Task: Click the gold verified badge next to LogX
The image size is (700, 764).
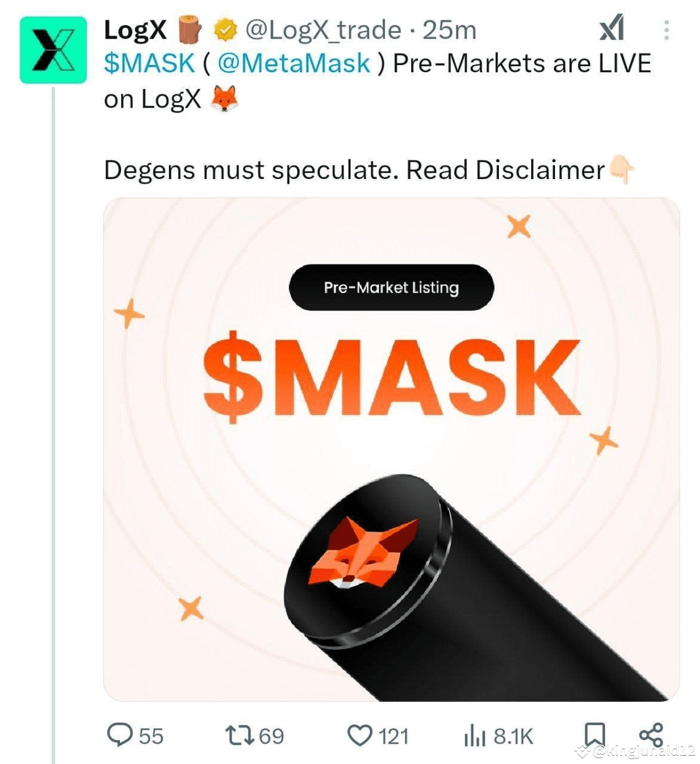Action: point(225,28)
